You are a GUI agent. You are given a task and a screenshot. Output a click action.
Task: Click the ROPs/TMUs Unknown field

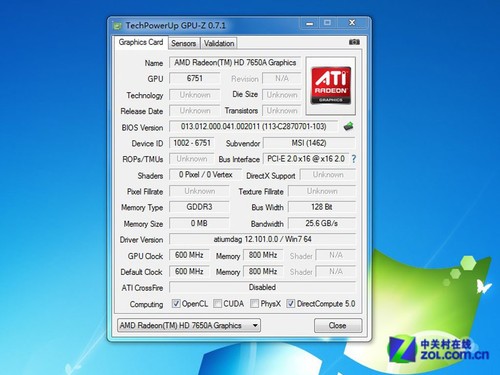[192, 159]
